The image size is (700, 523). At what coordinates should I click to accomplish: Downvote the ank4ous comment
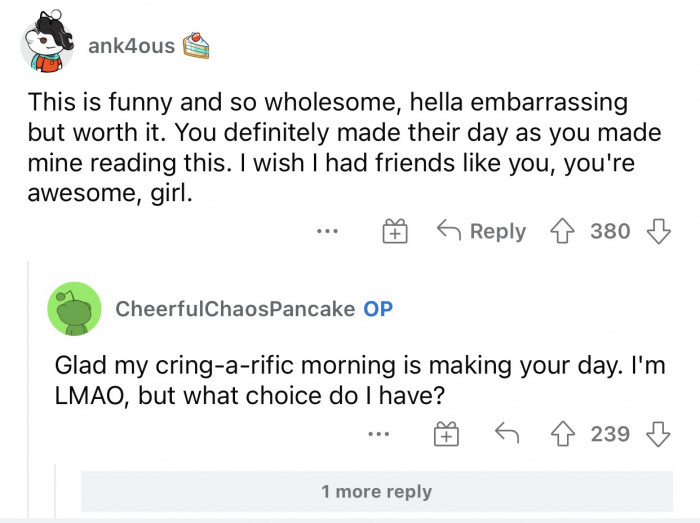pos(657,232)
